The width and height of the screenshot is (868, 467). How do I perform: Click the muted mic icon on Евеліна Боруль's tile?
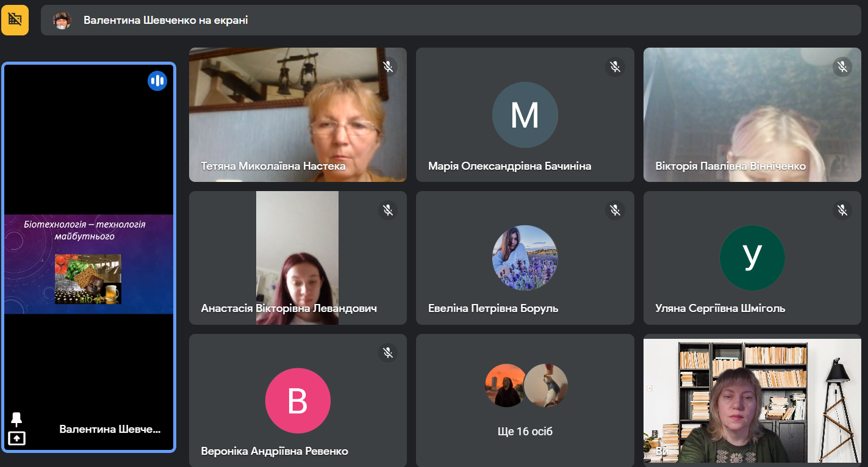click(x=615, y=210)
